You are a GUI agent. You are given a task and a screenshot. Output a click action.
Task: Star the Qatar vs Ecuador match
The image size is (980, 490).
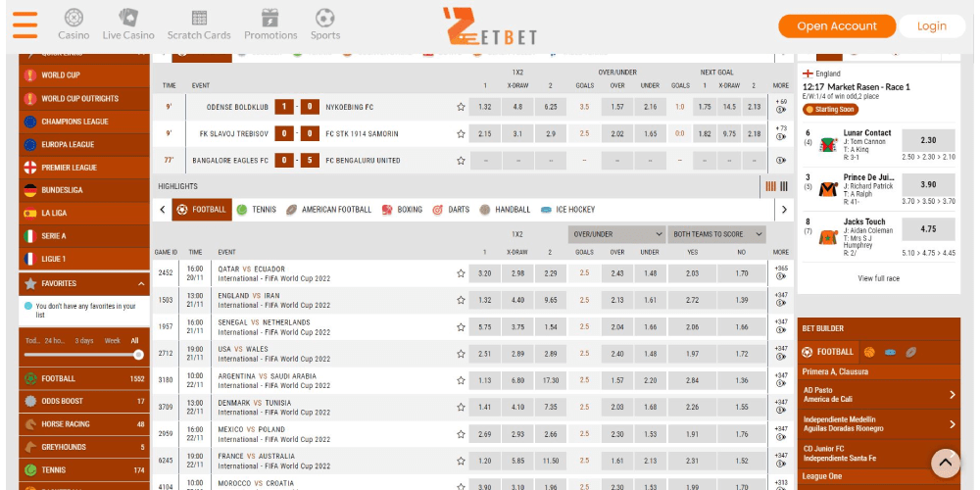[461, 273]
